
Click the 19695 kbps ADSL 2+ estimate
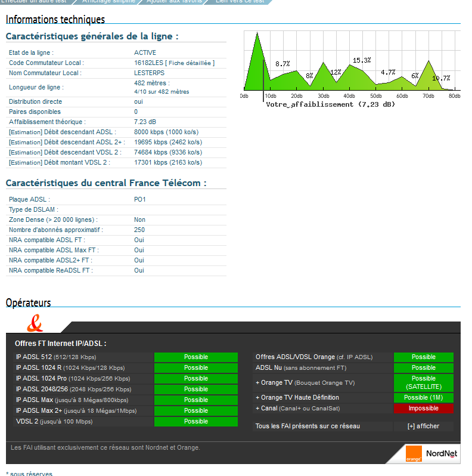coord(168,143)
